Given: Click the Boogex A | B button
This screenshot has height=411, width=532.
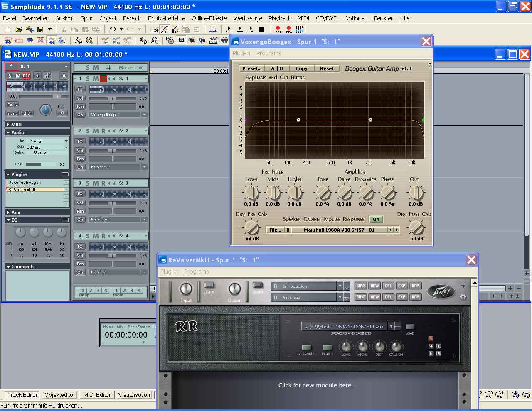Looking at the screenshot, I should coord(277,68).
